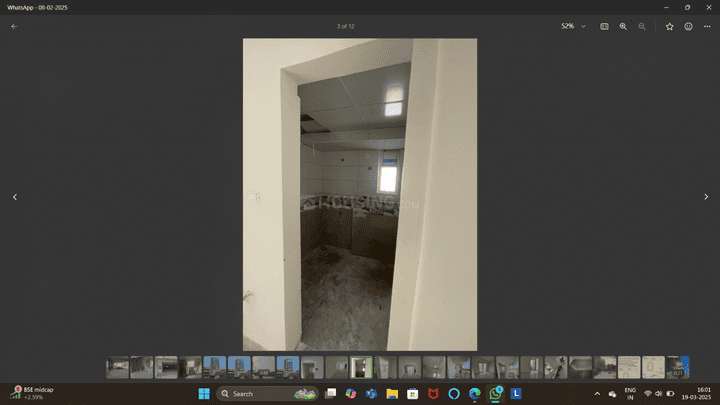The height and width of the screenshot is (405, 720).
Task: Select the first thumbnail in the filmstrip
Action: pos(117,367)
